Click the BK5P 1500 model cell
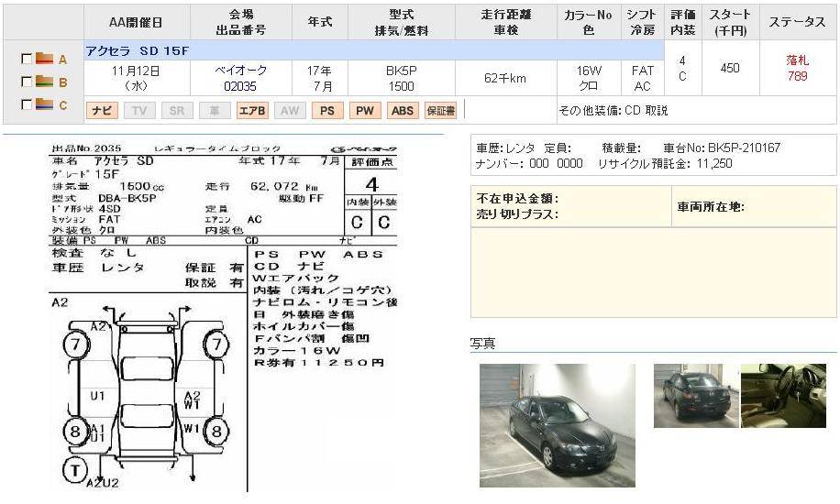Screen dimensions: 840x504 coord(402,78)
